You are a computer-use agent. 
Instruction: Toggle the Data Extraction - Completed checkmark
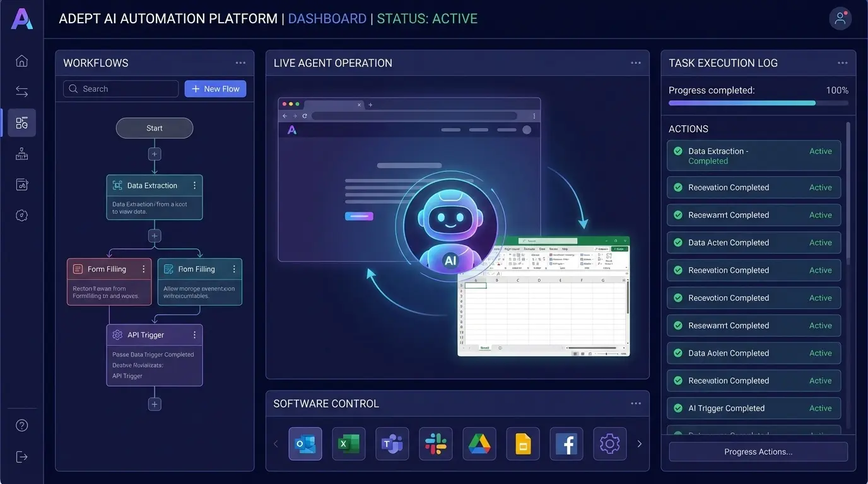coord(678,151)
